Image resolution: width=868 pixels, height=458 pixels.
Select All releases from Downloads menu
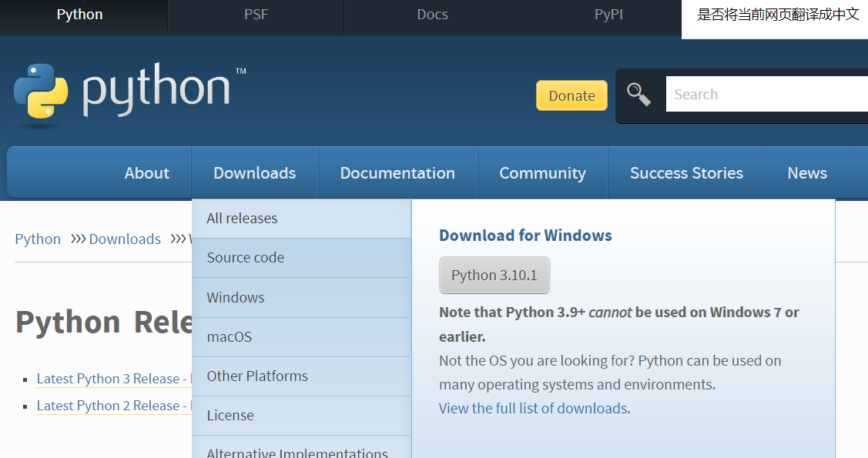point(242,219)
